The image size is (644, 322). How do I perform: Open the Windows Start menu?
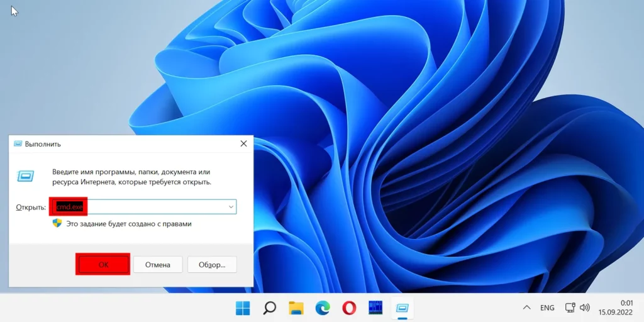coord(243,308)
